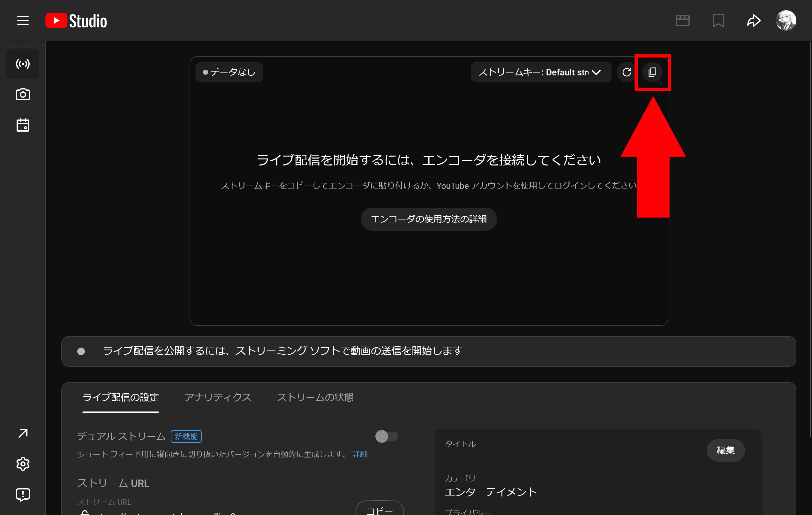The width and height of the screenshot is (812, 515).
Task: Click the send feedback sidebar icon
Action: pos(23,495)
